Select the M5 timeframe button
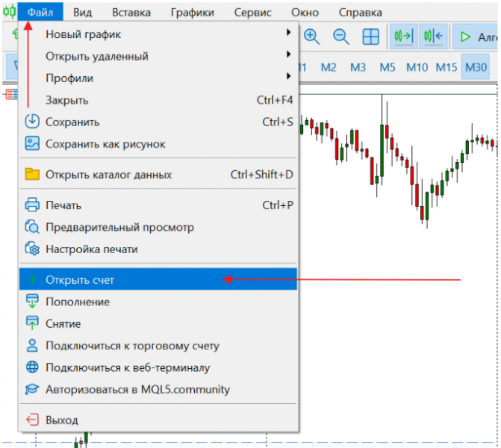Image resolution: width=501 pixels, height=448 pixels. tap(388, 67)
